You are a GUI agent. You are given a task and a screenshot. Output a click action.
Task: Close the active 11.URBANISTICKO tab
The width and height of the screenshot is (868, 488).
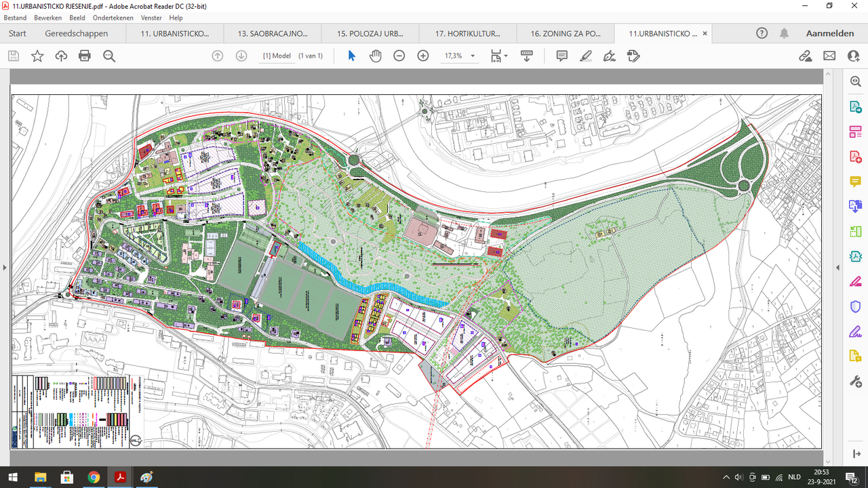tap(705, 33)
